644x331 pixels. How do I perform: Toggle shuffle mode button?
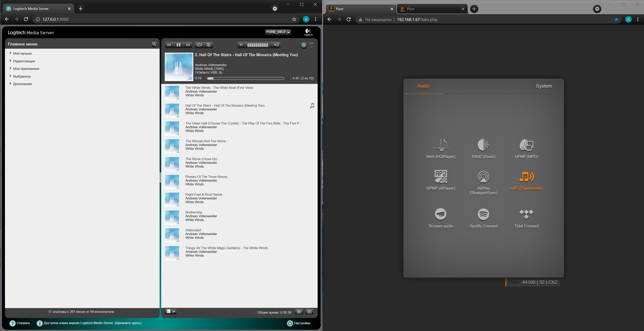[x=209, y=45]
